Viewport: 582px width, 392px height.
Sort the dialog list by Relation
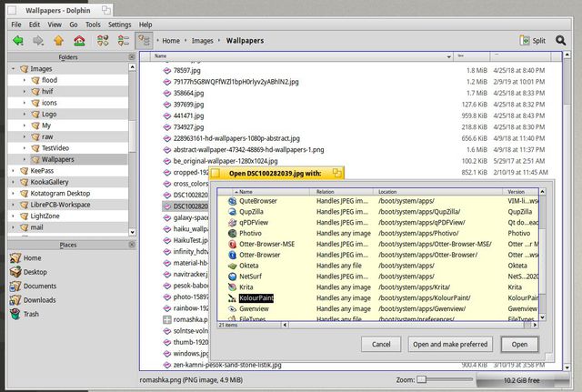[341, 192]
